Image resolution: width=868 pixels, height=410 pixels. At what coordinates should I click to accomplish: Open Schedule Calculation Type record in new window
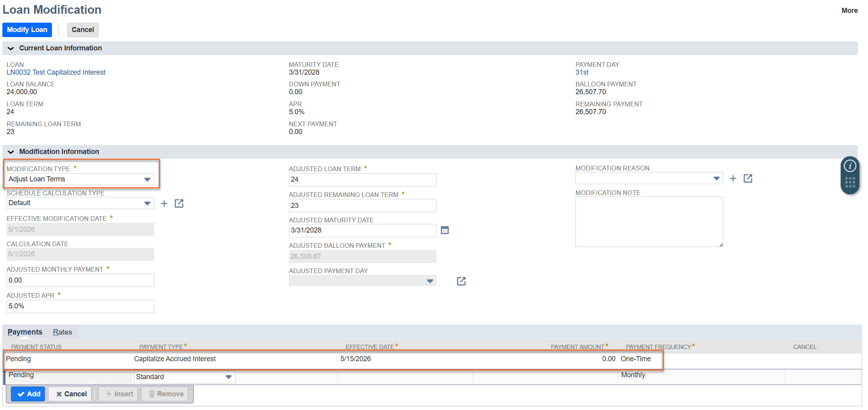(179, 203)
